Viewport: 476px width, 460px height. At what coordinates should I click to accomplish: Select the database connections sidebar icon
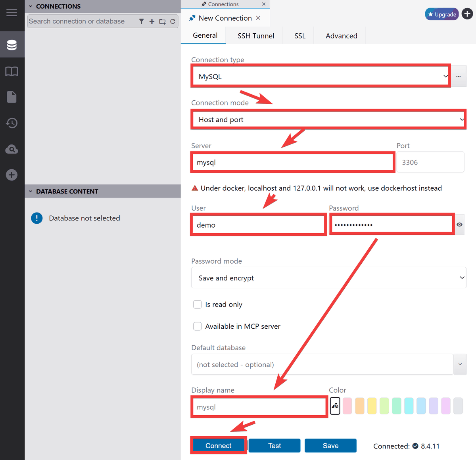tap(12, 45)
